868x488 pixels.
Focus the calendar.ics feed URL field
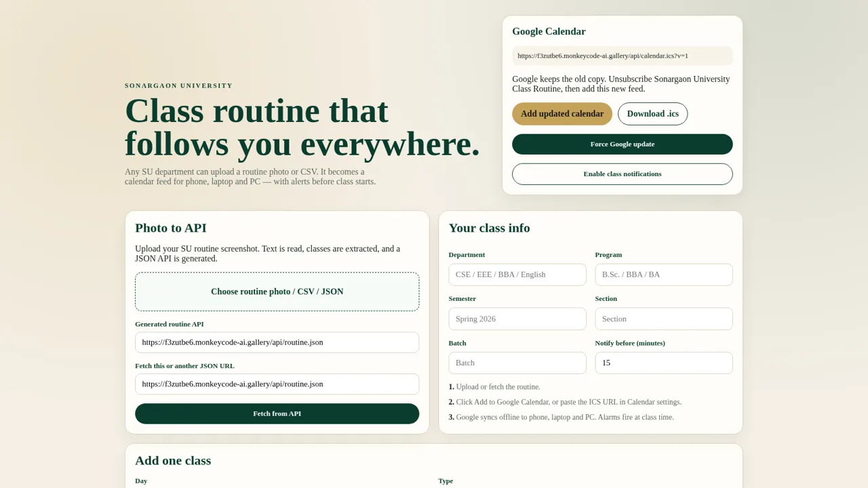(x=623, y=56)
